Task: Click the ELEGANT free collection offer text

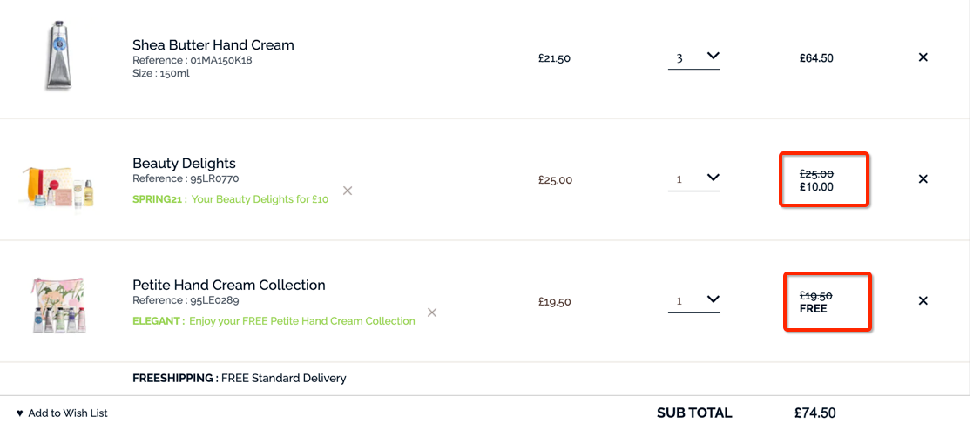Action: click(274, 321)
